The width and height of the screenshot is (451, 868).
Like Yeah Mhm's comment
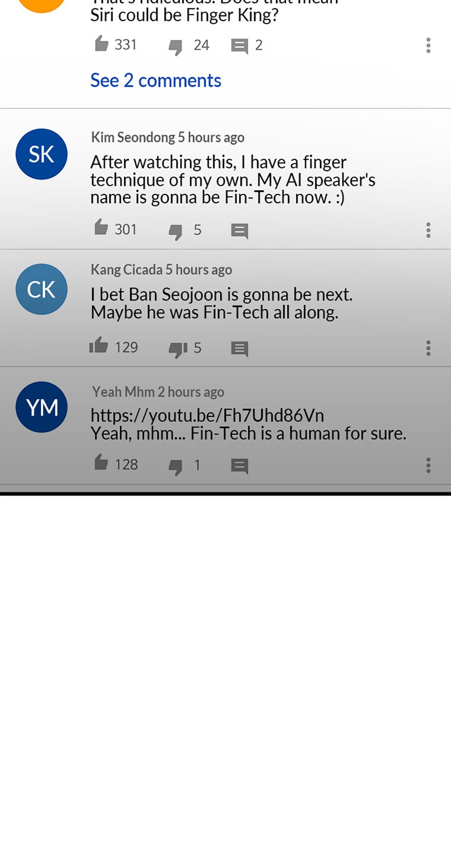[101, 463]
